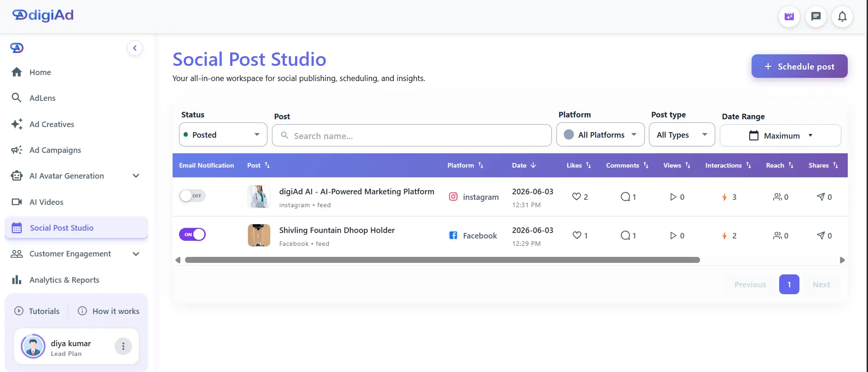Click the Instagram icon in the first row
The width and height of the screenshot is (868, 372).
pyautogui.click(x=453, y=197)
